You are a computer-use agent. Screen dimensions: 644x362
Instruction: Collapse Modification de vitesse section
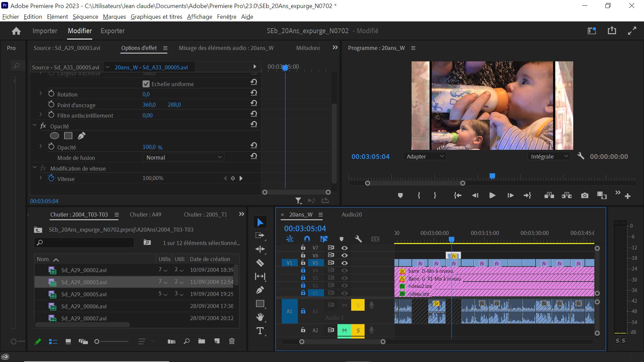35,167
